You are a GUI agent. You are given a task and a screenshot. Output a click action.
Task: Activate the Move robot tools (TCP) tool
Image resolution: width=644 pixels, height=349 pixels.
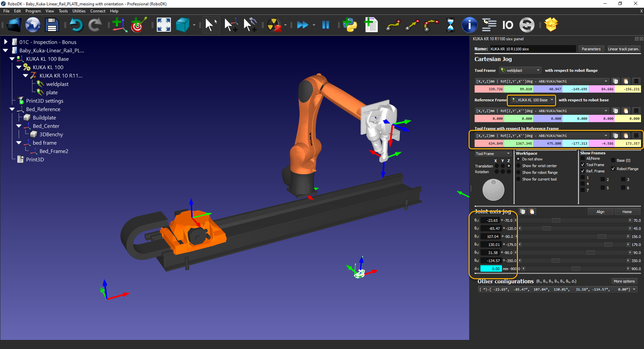(250, 25)
